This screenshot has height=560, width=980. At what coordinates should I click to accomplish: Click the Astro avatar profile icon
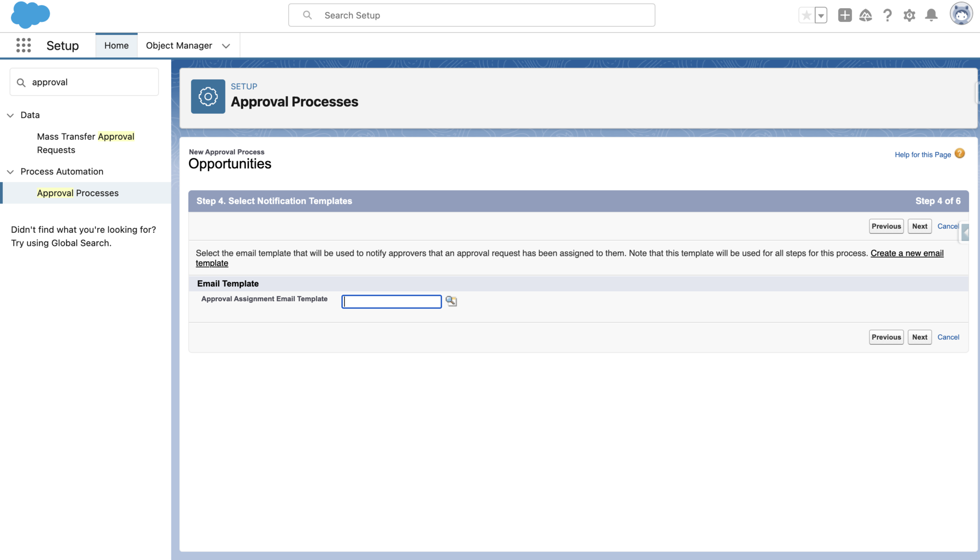click(961, 14)
